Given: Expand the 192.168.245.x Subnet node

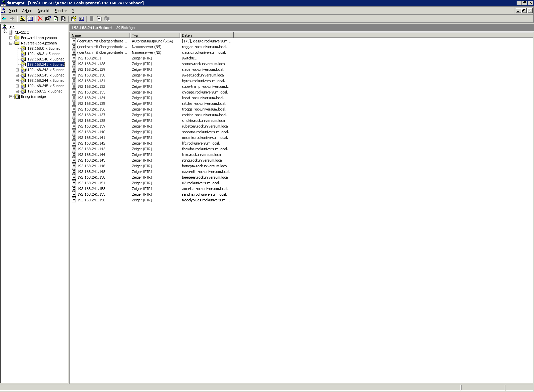Looking at the screenshot, I should pyautogui.click(x=17, y=86).
